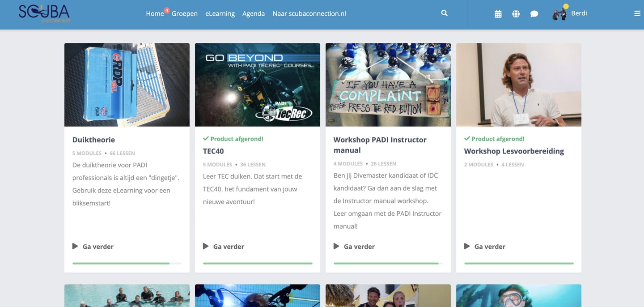Click the Scuba Connection logo
644x307 pixels.
pos(44,13)
